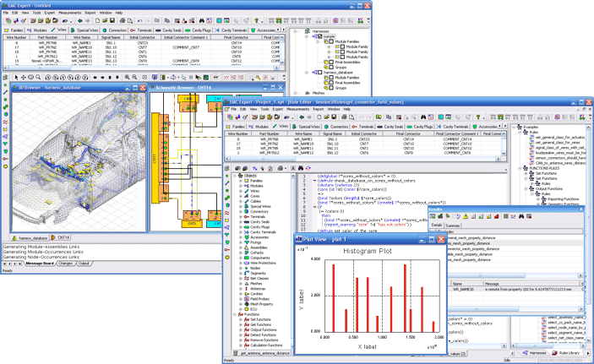This screenshot has width=594, height=364.
Task: Click Part Number column header in Untitled table
Action: [47, 37]
